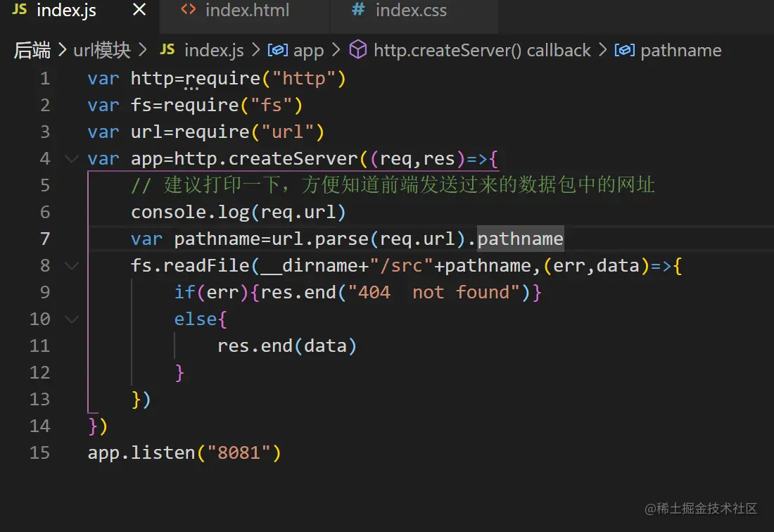774x532 pixels.
Task: Click the Chinese comment on line 5
Action: pyautogui.click(x=393, y=185)
